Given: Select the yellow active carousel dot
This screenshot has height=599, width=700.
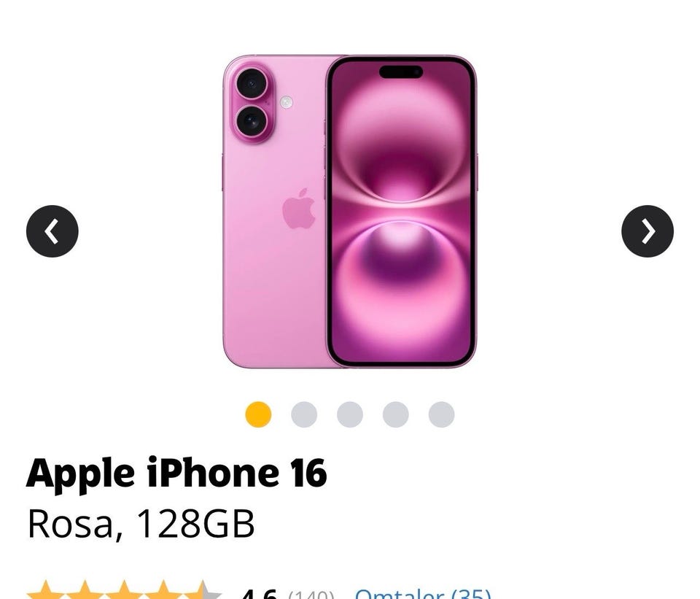Looking at the screenshot, I should click(x=258, y=414).
